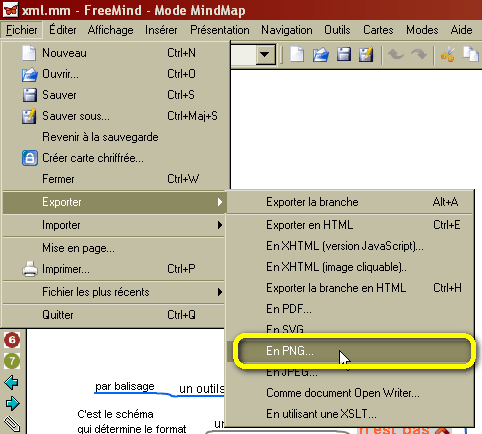482x434 pixels.
Task: Select Exporter la branche submenu item
Action: [350, 202]
